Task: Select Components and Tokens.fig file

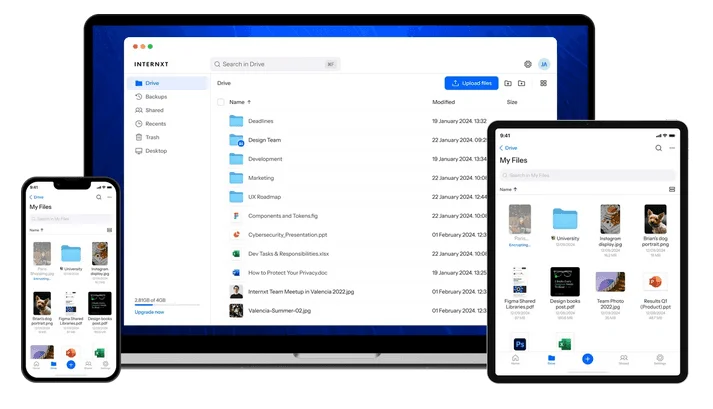Action: click(x=283, y=216)
